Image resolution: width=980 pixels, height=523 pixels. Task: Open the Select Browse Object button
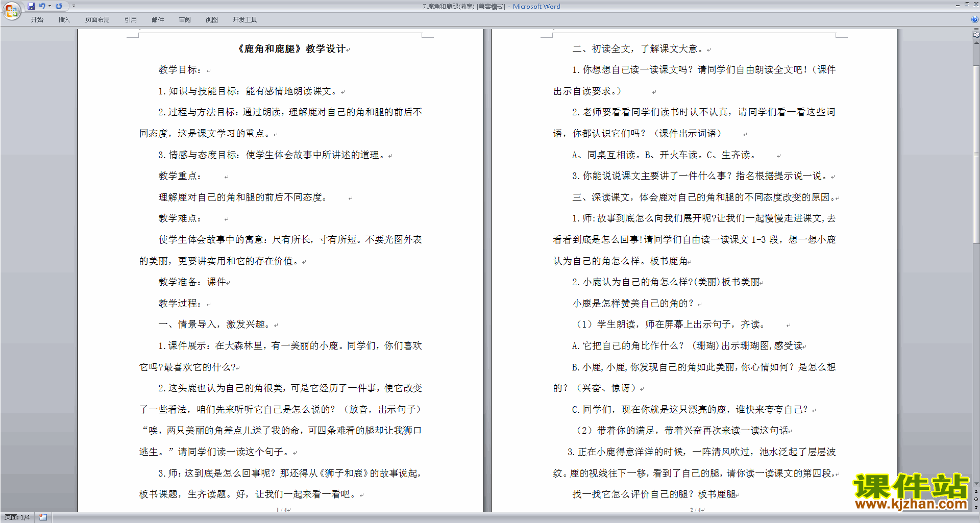976,500
